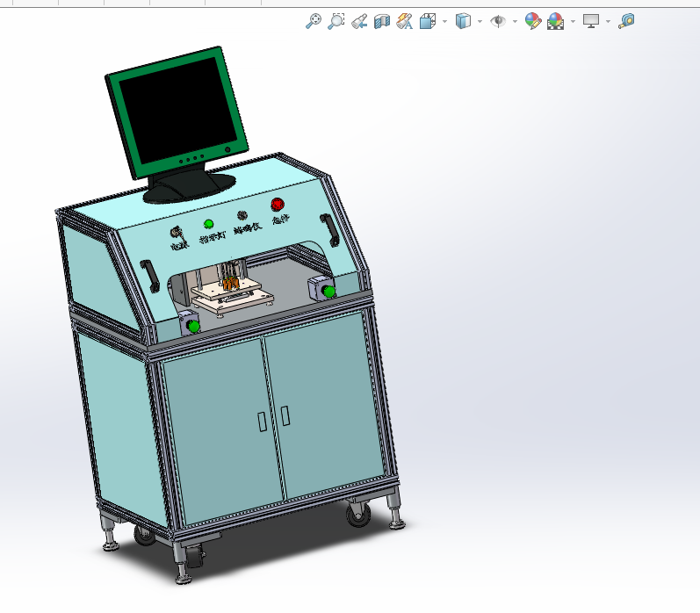The width and height of the screenshot is (700, 613).
Task: Expand the View Orientation dropdown arrow
Action: [x=444, y=21]
